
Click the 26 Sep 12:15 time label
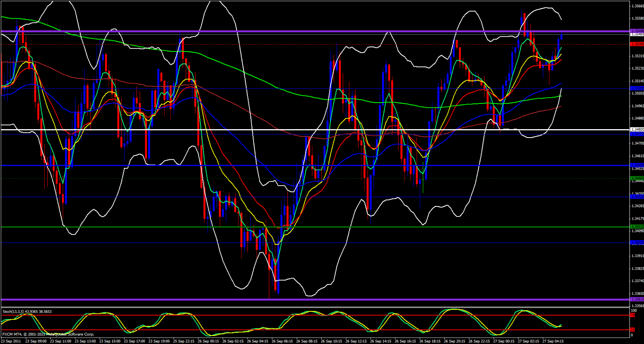[356, 341]
